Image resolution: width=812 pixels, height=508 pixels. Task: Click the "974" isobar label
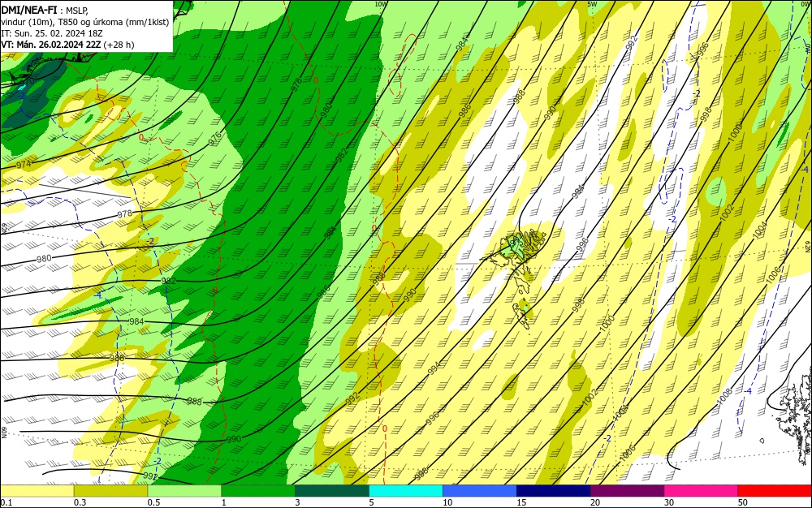[x=24, y=165]
